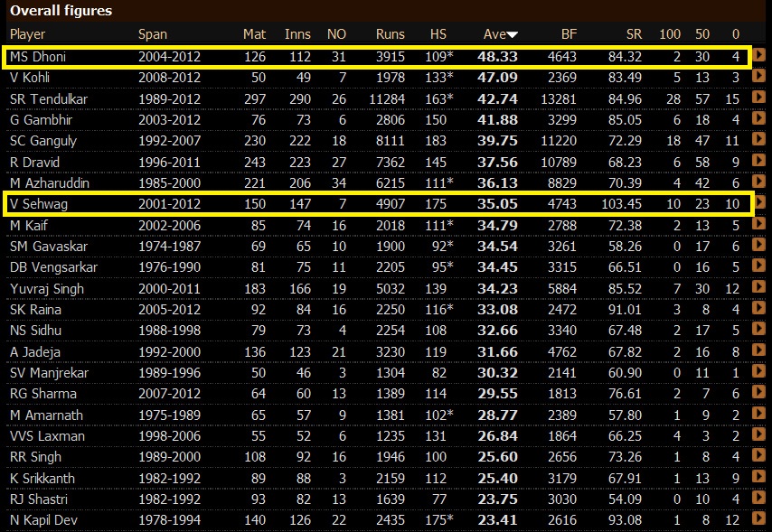Open SR Tendulkar player name
The image size is (772, 532).
(49, 99)
